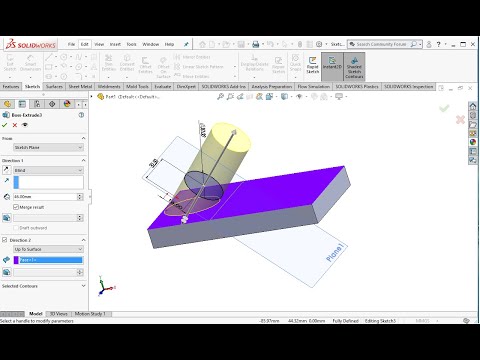This screenshot has height=360, width=480.
Task: Click the Plane1 label in the viewport
Action: 335,253
